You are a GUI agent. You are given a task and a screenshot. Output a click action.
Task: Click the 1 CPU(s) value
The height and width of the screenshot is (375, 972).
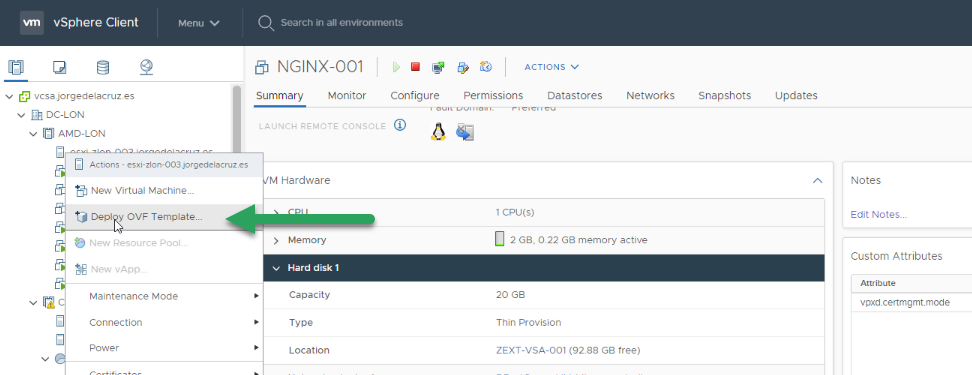pyautogui.click(x=515, y=213)
